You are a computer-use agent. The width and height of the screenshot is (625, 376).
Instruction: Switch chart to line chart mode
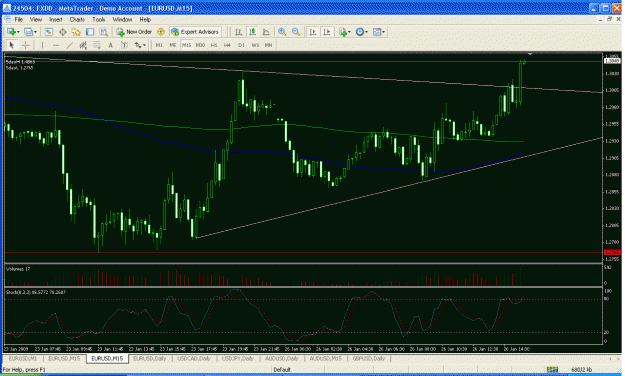click(266, 32)
